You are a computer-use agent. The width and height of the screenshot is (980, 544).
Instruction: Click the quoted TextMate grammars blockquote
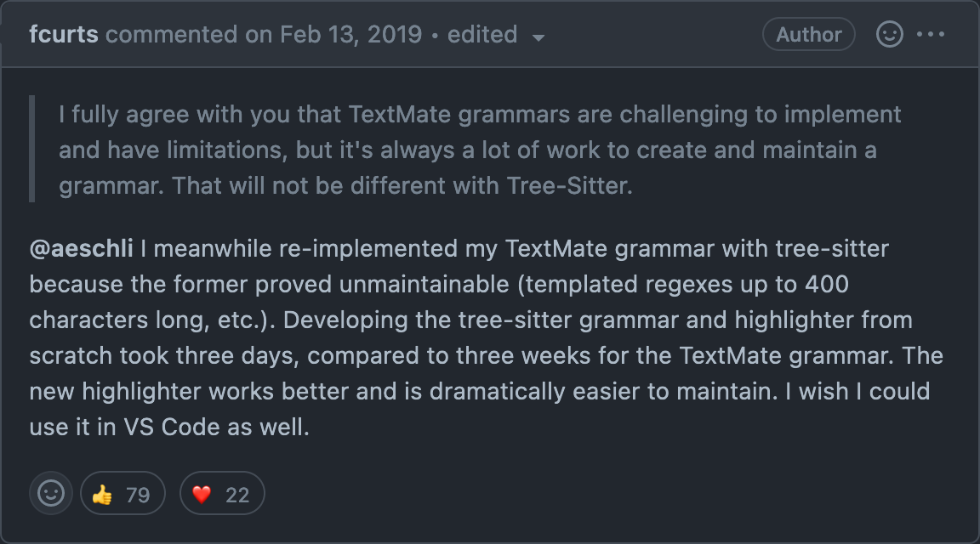(476, 150)
